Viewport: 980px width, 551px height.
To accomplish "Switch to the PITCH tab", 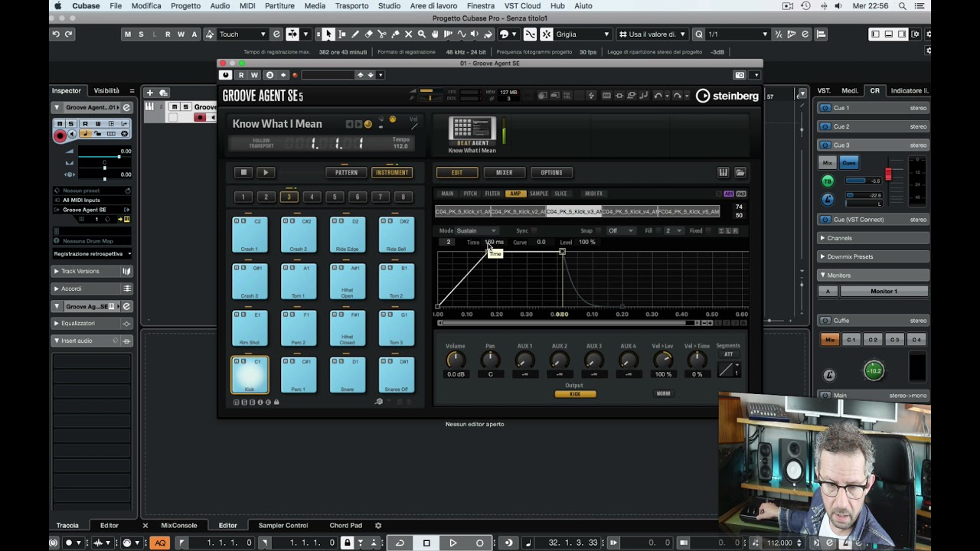I will pos(470,194).
